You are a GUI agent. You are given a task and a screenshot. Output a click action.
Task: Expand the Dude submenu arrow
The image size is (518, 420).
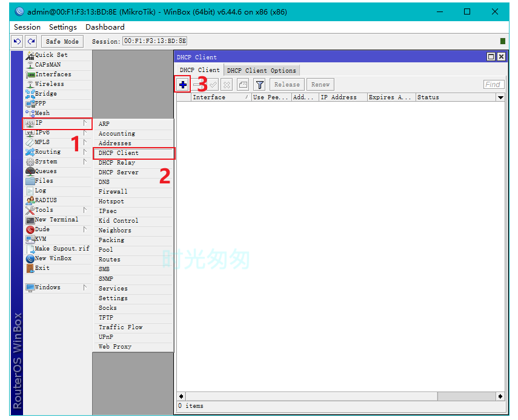(85, 229)
